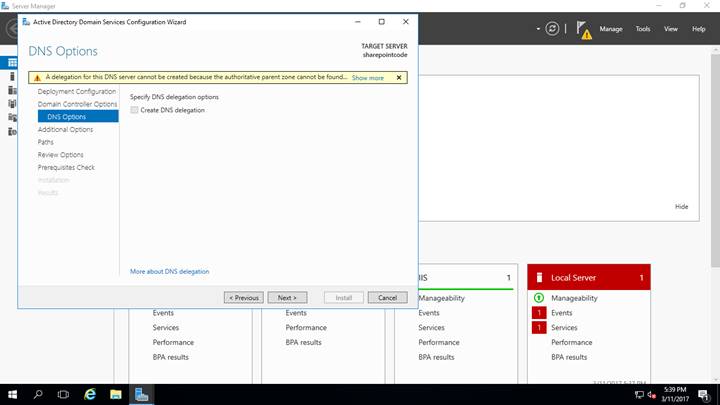Open the Manage menu in Server Manager
This screenshot has width=720, height=405.
pyautogui.click(x=611, y=29)
